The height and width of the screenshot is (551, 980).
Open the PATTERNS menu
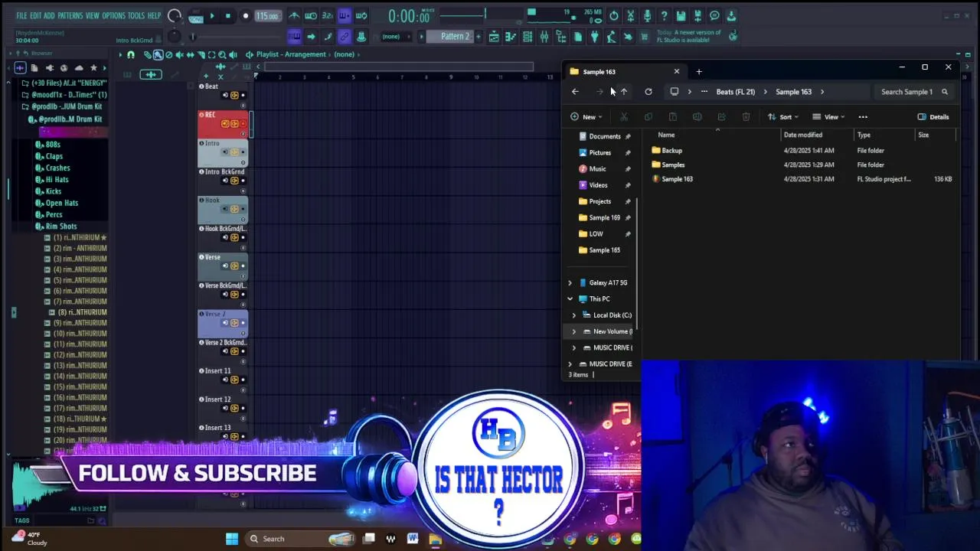pos(70,15)
